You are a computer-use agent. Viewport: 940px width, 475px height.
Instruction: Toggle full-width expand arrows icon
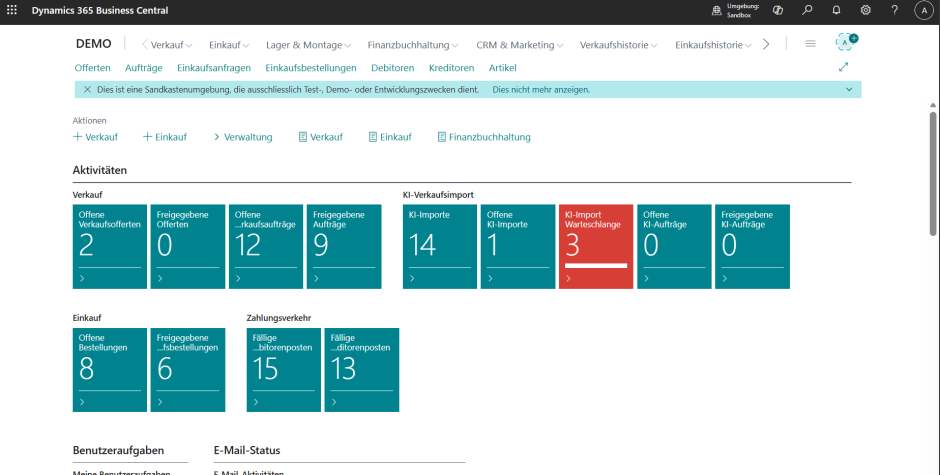[843, 67]
